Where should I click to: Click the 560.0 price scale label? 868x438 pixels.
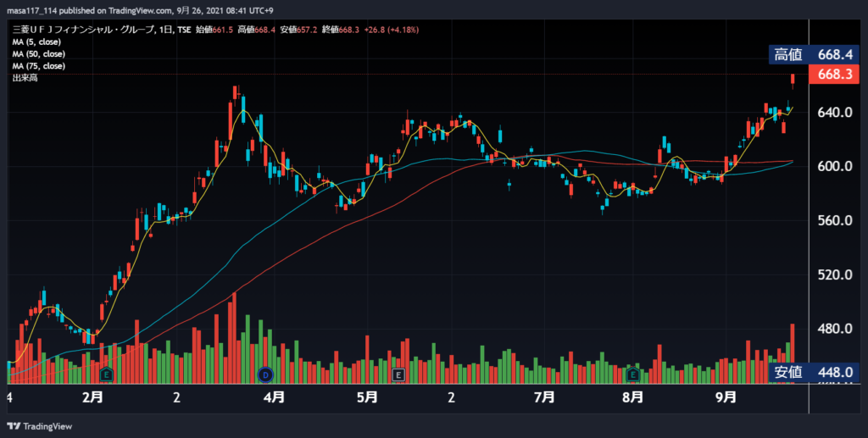pos(835,220)
